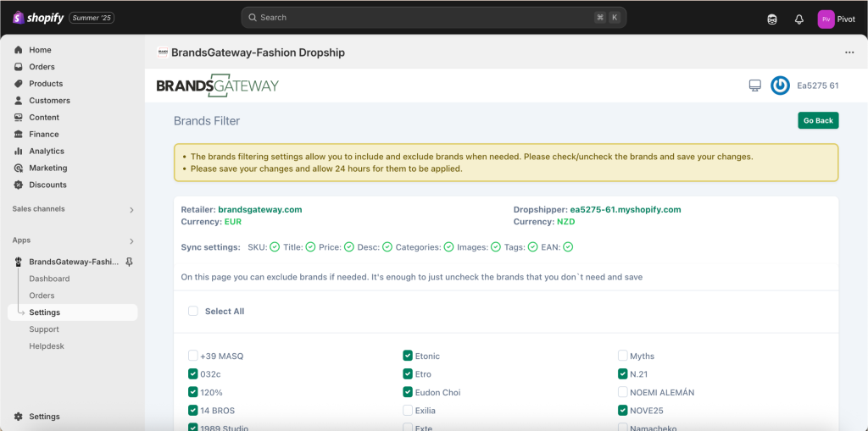Click the Marketing target icon

tap(19, 169)
